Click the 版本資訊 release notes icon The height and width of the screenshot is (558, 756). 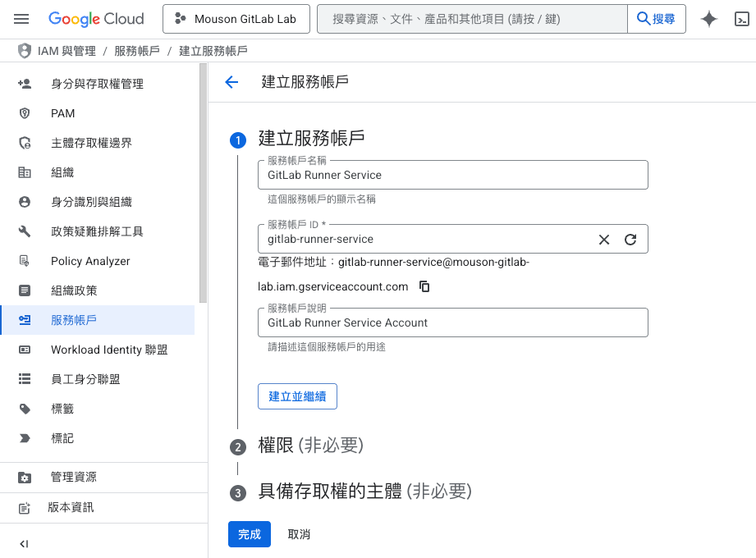[24, 508]
